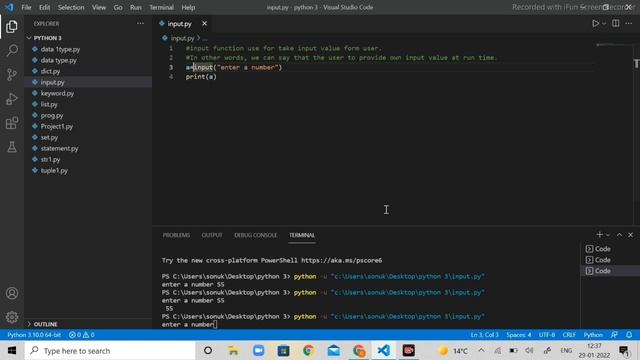Click Ln 3, Col 3 status item
Screen dimensions: 640x360
pyautogui.click(x=484, y=335)
